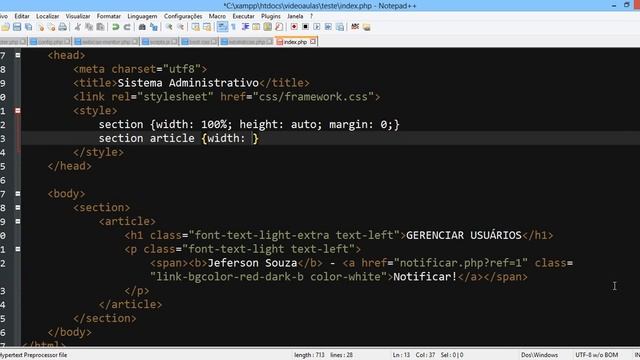Image resolution: width=640 pixels, height=360 pixels.
Task: Start macro recording
Action: [x=294, y=27]
